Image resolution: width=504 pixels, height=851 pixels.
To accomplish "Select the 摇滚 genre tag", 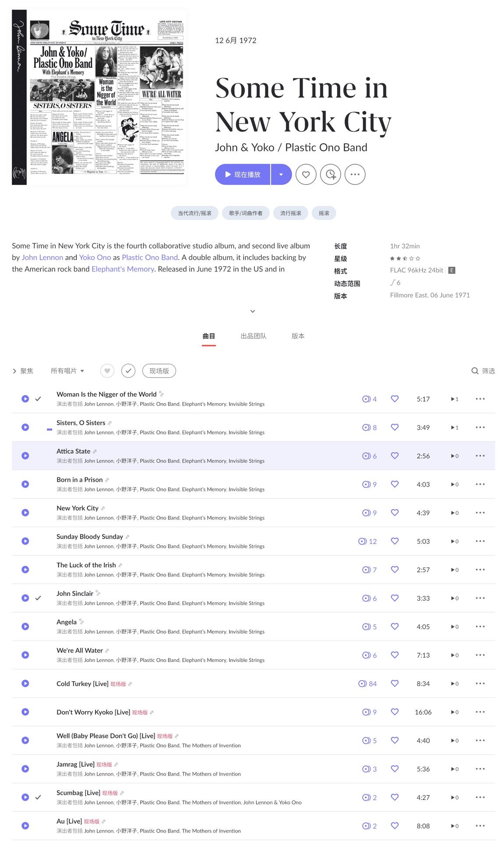I will click(324, 213).
